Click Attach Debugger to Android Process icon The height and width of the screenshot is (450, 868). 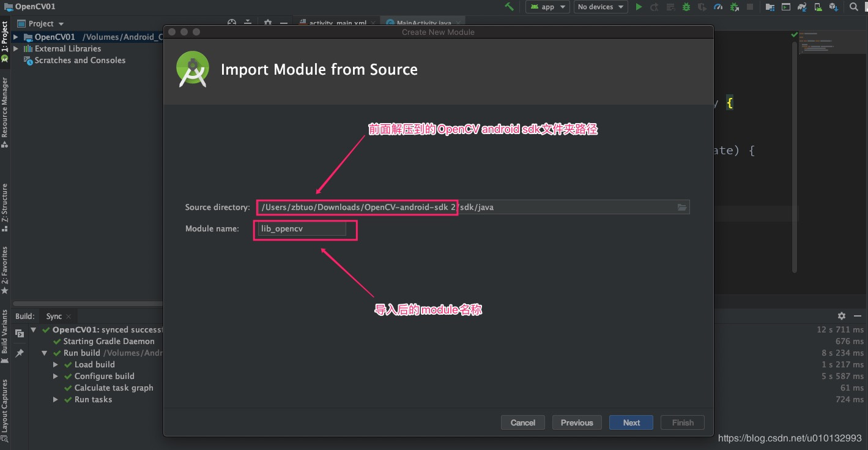(x=734, y=7)
